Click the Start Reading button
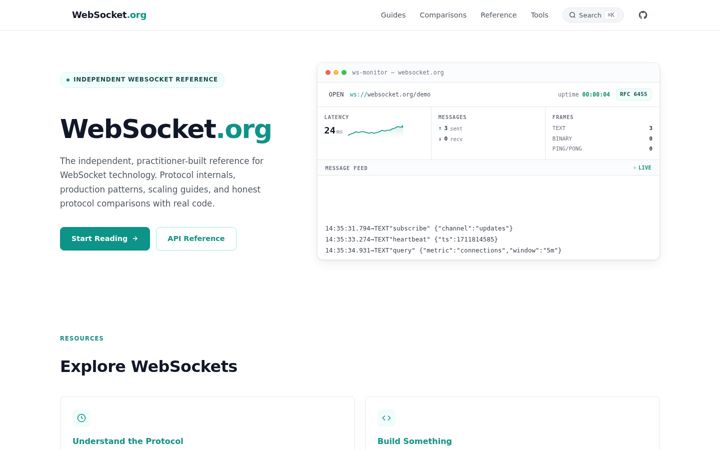The image size is (720, 450). [x=105, y=238]
